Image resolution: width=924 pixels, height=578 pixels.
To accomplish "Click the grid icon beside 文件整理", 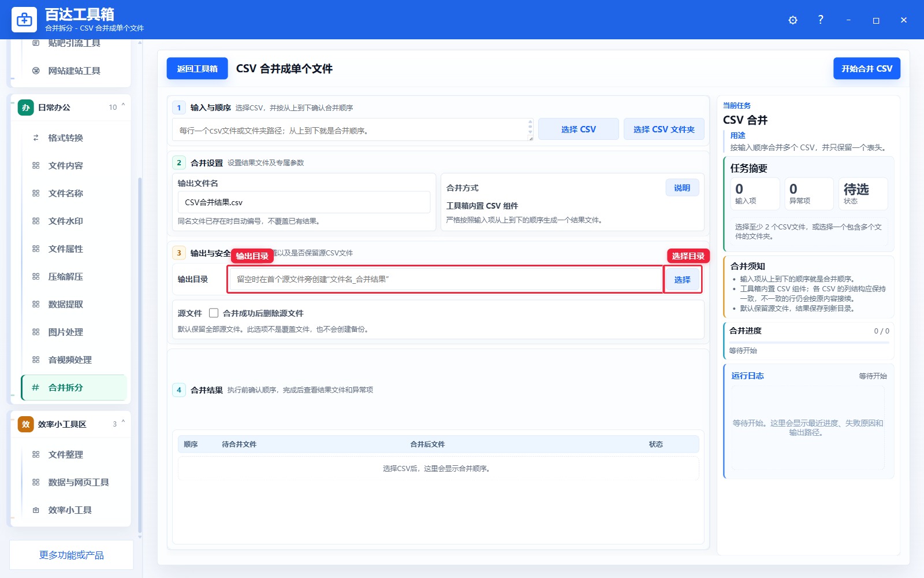I will (x=36, y=454).
